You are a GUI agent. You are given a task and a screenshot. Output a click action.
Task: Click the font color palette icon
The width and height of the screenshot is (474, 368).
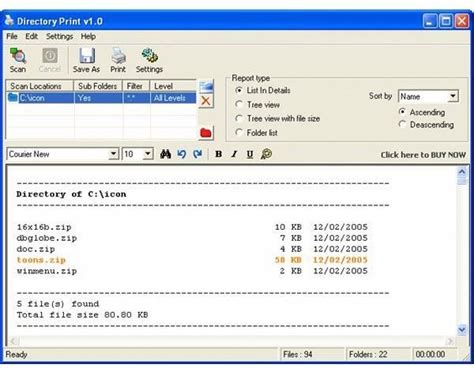coord(266,154)
